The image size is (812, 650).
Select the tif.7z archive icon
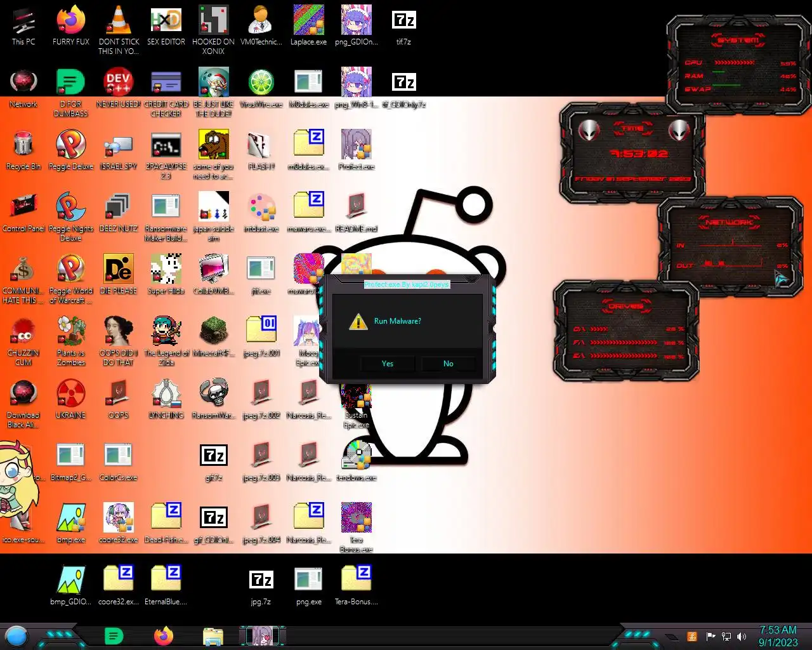(x=403, y=26)
